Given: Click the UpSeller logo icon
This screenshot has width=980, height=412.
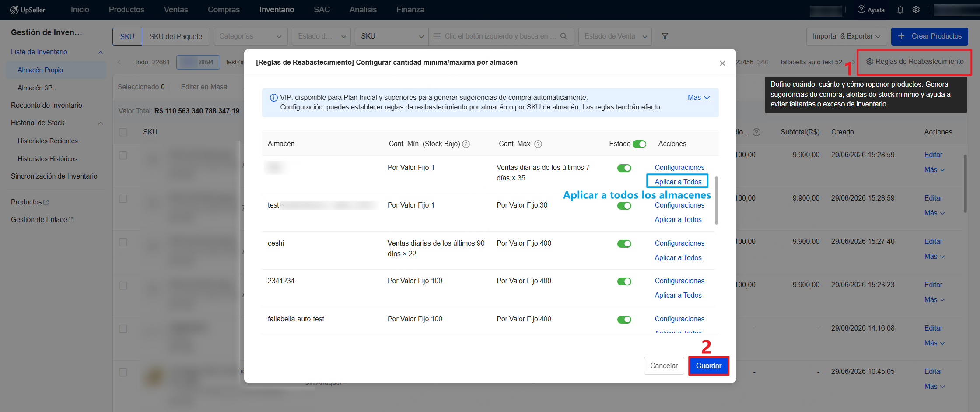Looking at the screenshot, I should click(x=14, y=10).
